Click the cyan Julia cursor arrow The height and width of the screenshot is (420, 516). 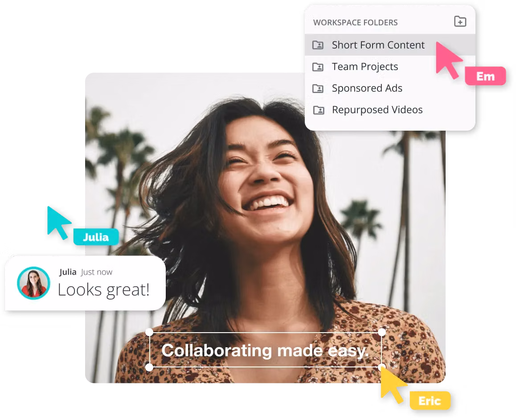58,220
